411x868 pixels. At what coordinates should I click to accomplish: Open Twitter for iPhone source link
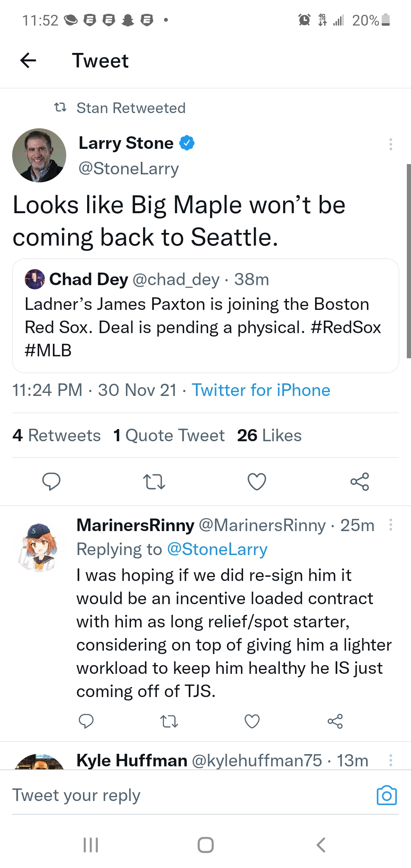261,390
